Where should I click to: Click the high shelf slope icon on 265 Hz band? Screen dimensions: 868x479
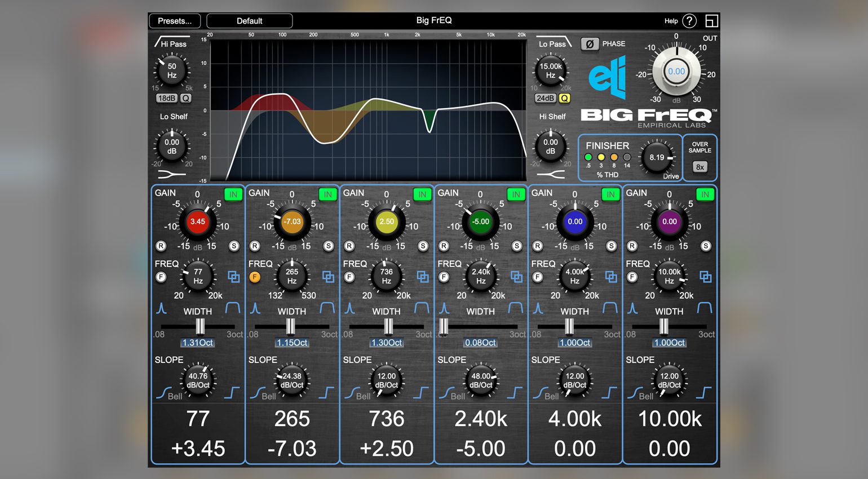click(x=326, y=392)
